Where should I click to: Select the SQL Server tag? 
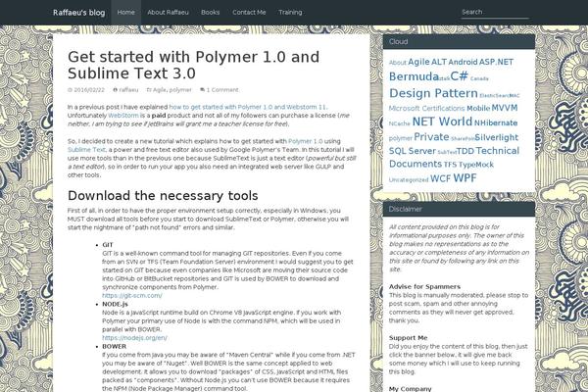click(x=413, y=151)
